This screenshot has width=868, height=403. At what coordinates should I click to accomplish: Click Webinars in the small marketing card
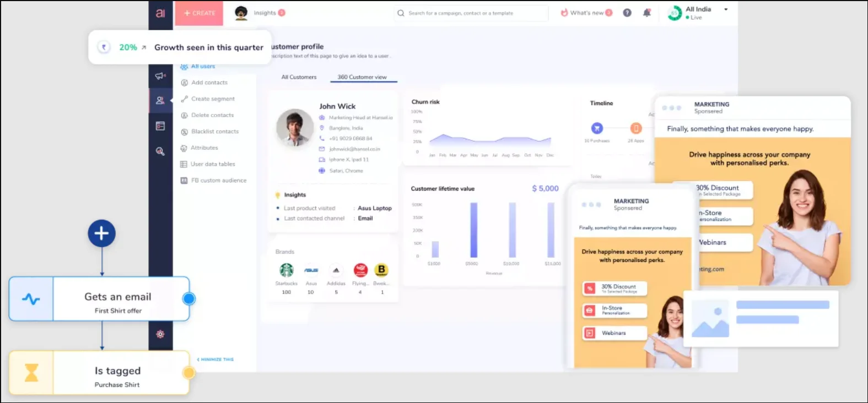click(614, 333)
